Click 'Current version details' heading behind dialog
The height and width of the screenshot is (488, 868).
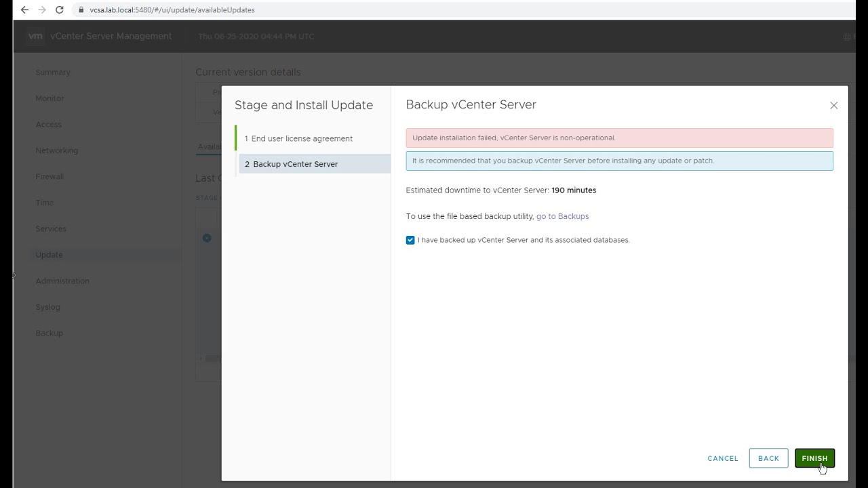248,72
